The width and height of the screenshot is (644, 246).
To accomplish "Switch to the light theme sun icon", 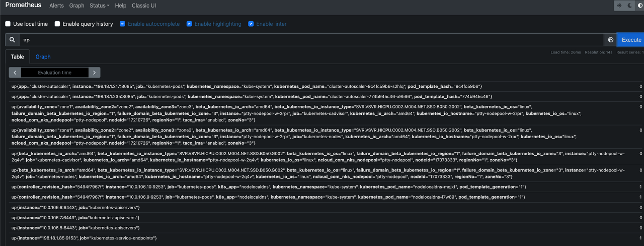I will tap(619, 6).
